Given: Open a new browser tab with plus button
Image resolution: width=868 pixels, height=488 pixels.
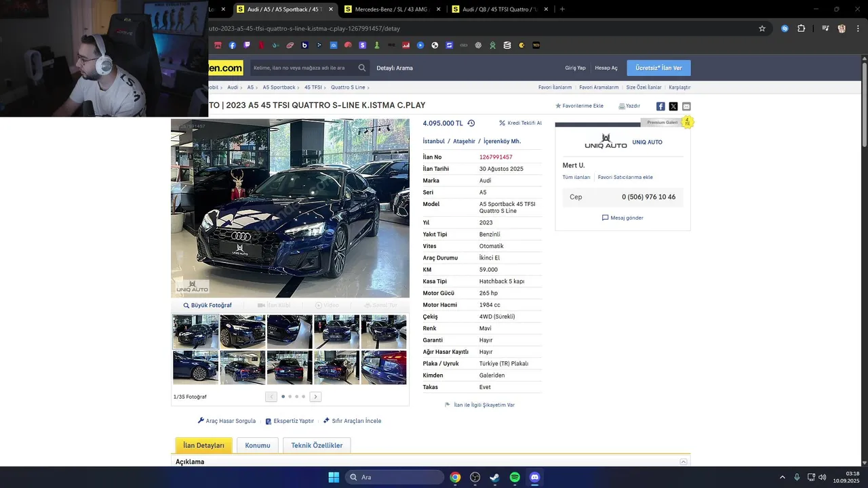Looking at the screenshot, I should pos(562,9).
